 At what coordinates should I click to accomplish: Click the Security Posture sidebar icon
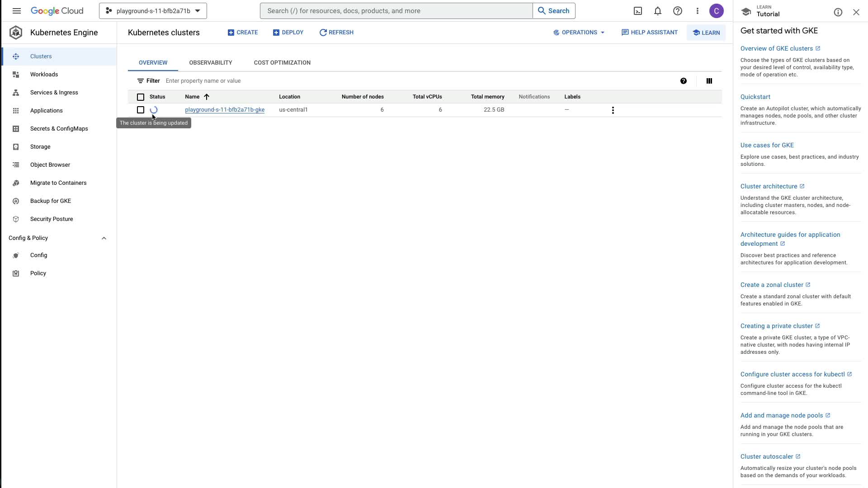pos(16,219)
